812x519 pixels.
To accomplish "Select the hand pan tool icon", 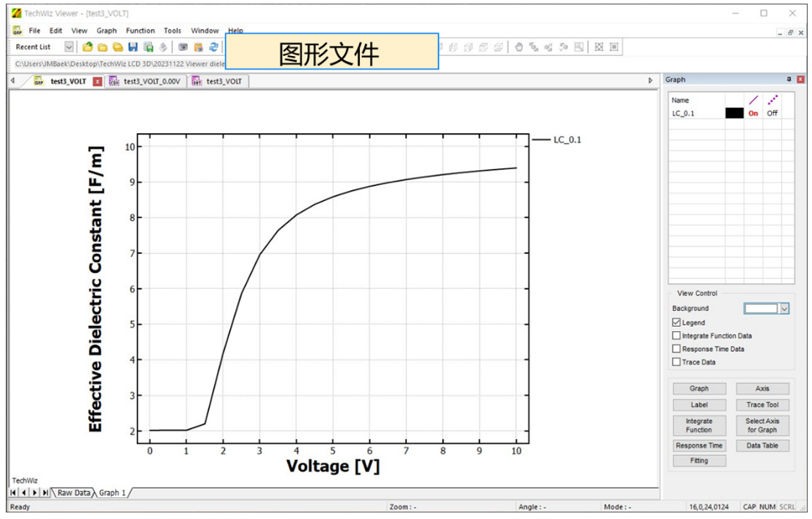I will (x=519, y=47).
